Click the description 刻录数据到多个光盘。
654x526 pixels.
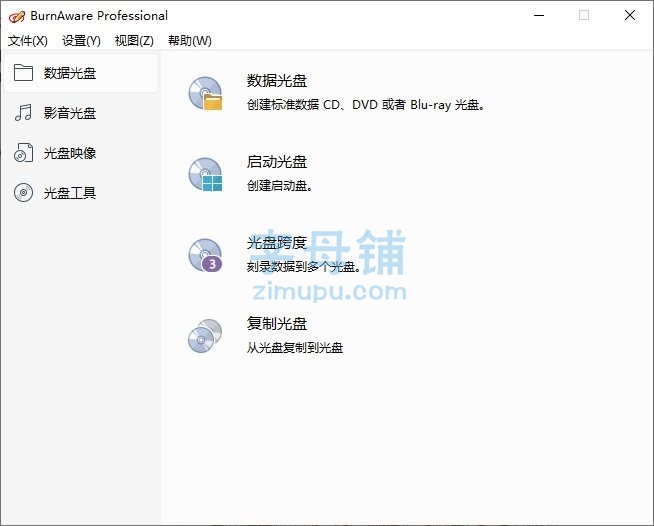[x=304, y=266]
